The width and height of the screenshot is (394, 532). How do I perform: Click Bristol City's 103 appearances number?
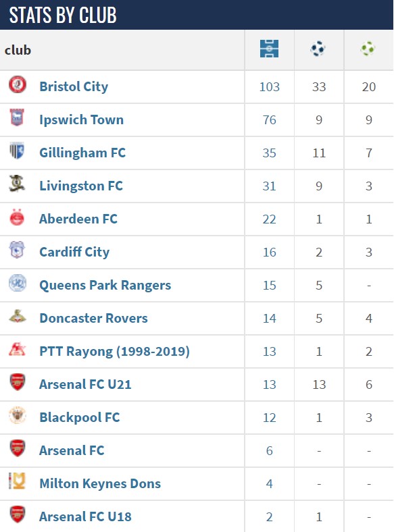270,87
